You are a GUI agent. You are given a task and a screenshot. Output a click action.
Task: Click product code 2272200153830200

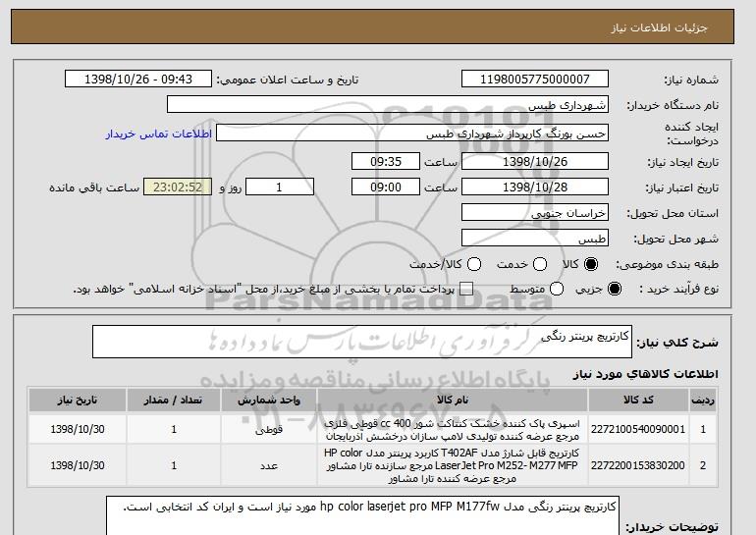(x=638, y=465)
